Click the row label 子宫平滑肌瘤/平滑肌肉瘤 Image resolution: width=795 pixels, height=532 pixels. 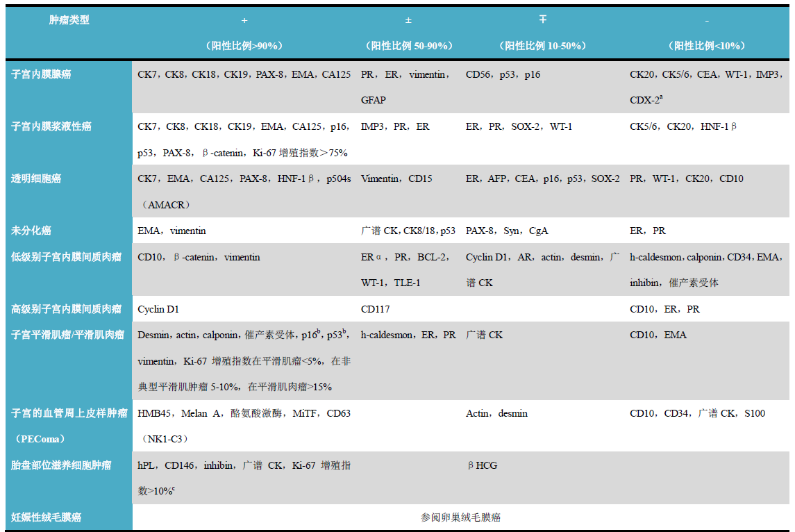pyautogui.click(x=67, y=335)
